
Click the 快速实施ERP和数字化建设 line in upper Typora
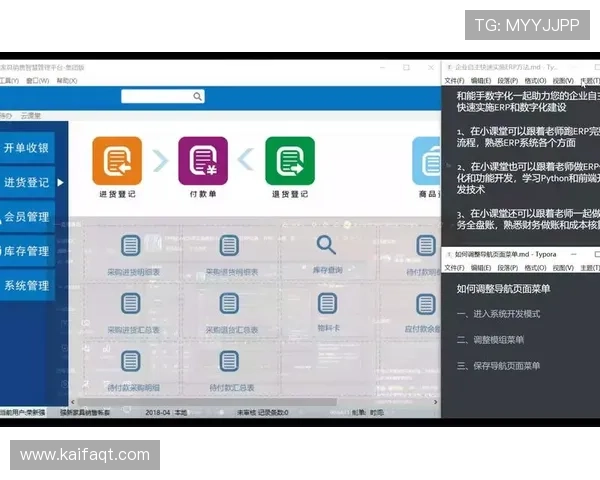[511, 107]
